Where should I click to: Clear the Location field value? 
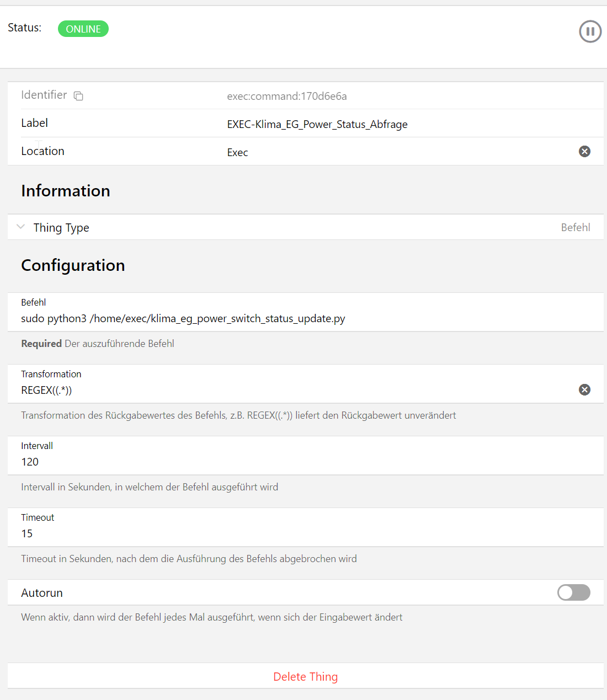pyautogui.click(x=584, y=152)
